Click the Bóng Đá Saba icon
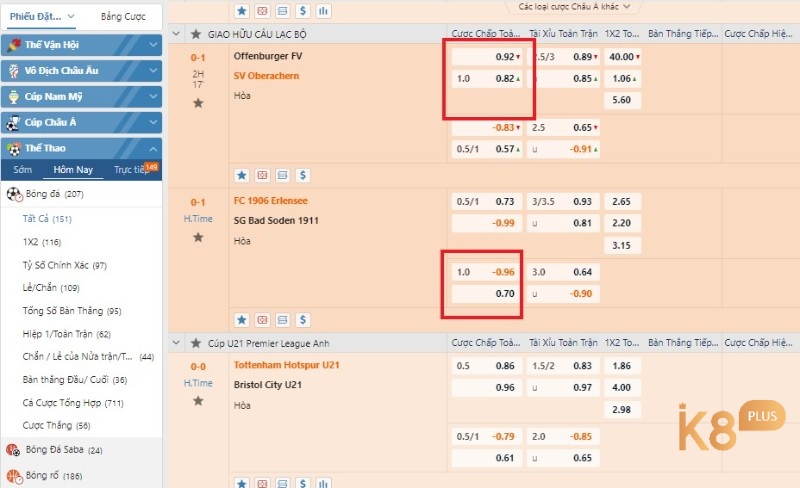The image size is (800, 488). coord(13,450)
